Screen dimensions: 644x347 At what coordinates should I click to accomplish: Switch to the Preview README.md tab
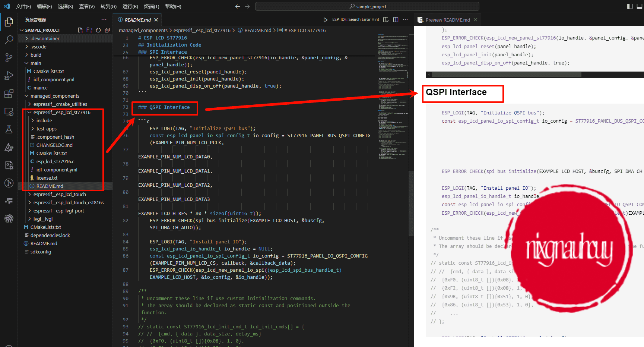(447, 20)
